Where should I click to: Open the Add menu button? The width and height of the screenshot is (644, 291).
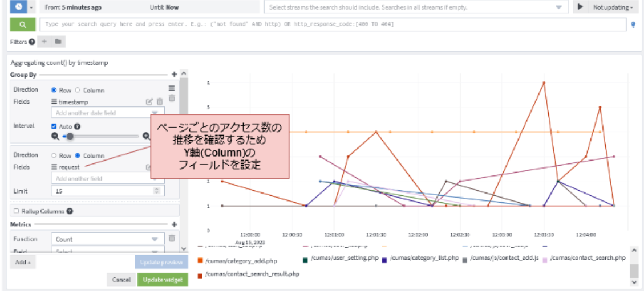(22, 263)
